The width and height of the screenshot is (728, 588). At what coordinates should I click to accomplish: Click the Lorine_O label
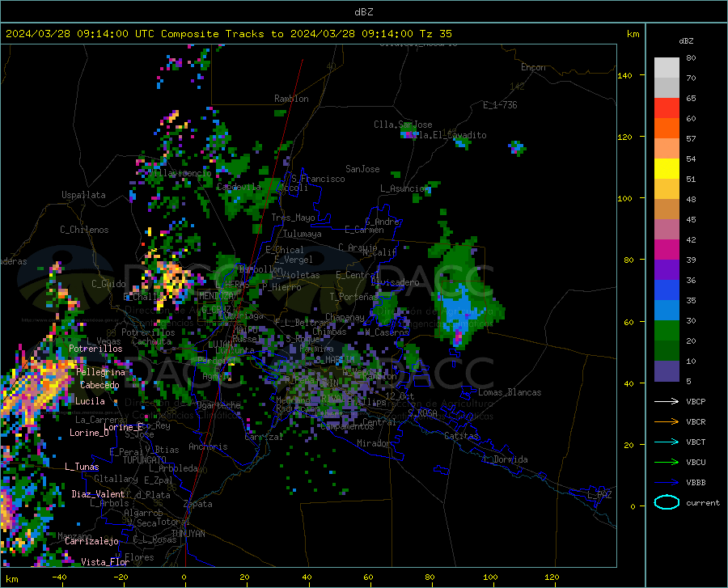(x=89, y=433)
